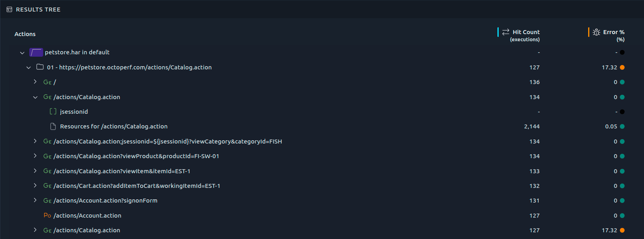
Task: Click the Resources for Catalog.action file icon
Action: coord(53,126)
